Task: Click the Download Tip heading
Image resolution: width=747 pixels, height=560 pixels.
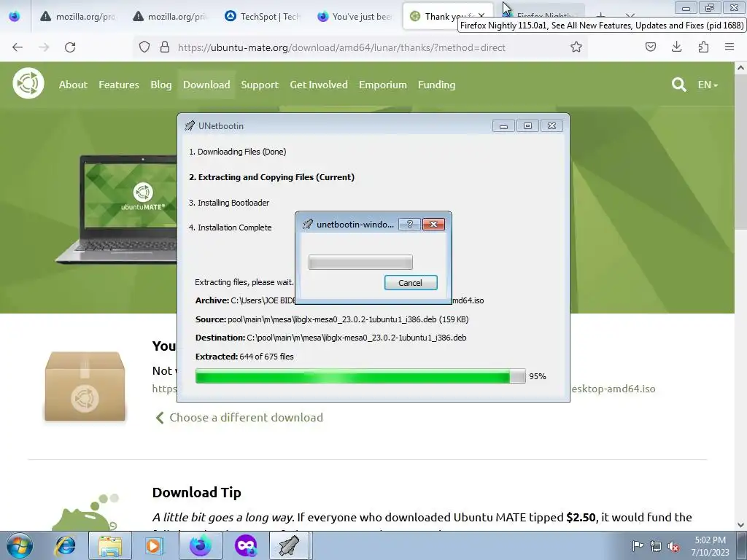Action: (x=197, y=492)
